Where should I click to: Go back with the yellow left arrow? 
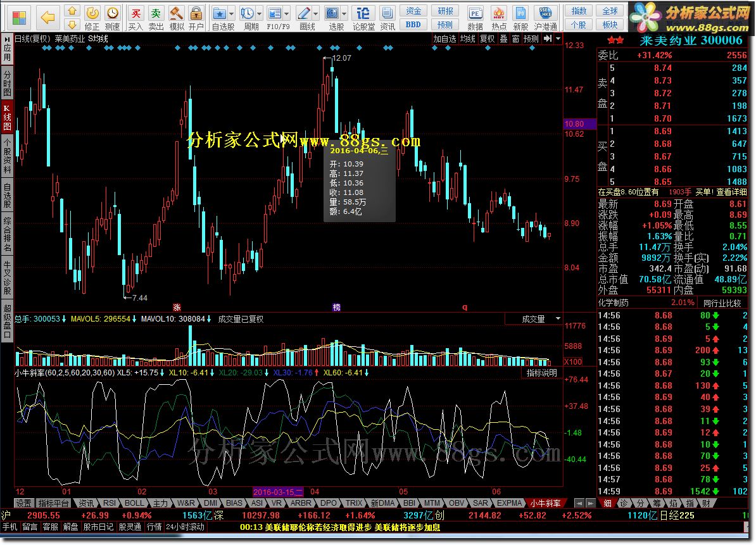coord(47,18)
